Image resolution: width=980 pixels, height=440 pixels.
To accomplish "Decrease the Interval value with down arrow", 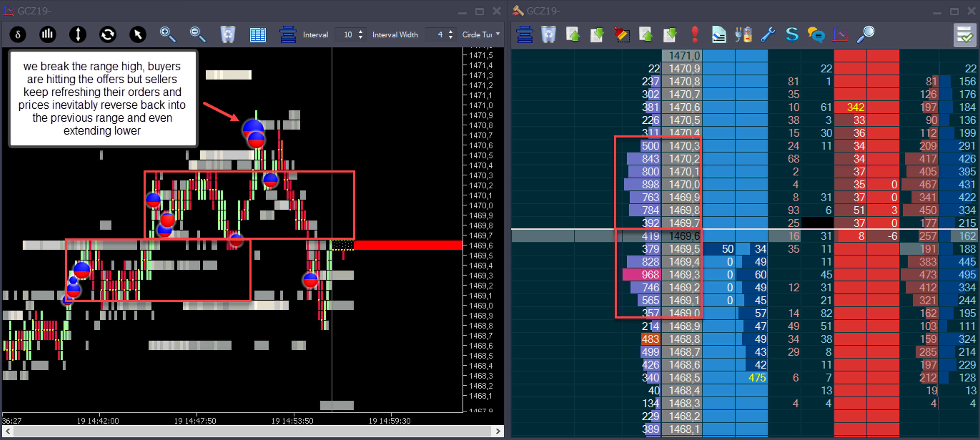I will (x=361, y=38).
